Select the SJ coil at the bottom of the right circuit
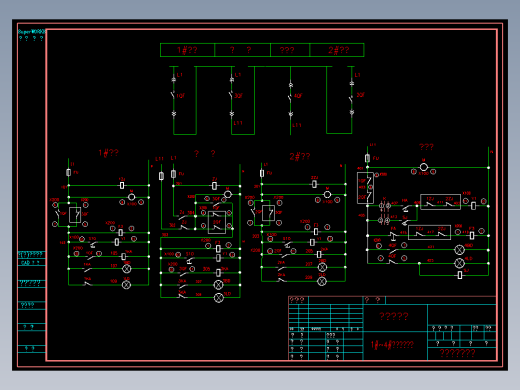520x390 pixels. (460, 275)
